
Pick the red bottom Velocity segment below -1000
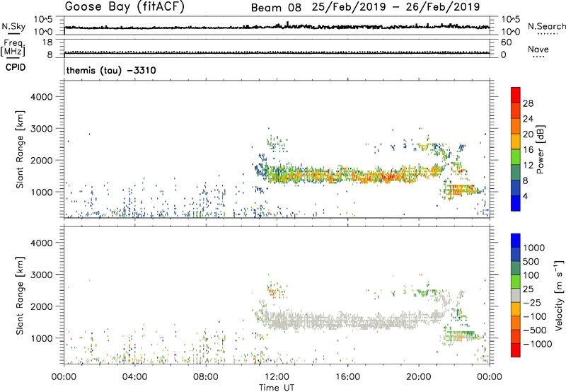(516, 350)
